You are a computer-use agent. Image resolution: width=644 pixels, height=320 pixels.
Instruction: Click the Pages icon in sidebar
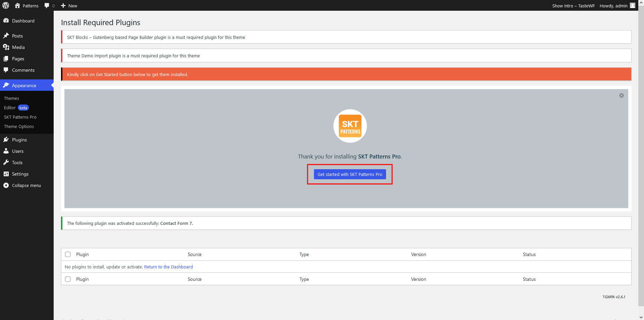click(x=6, y=58)
